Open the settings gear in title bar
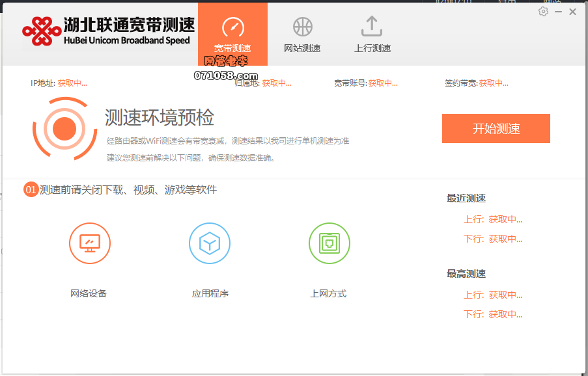The image size is (588, 376). tap(544, 12)
